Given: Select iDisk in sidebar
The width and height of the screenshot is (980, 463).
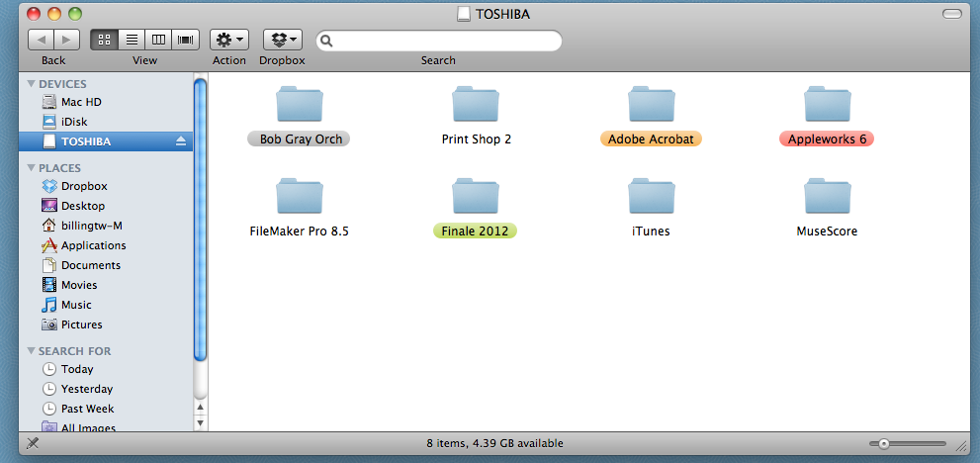Looking at the screenshot, I should point(106,122).
